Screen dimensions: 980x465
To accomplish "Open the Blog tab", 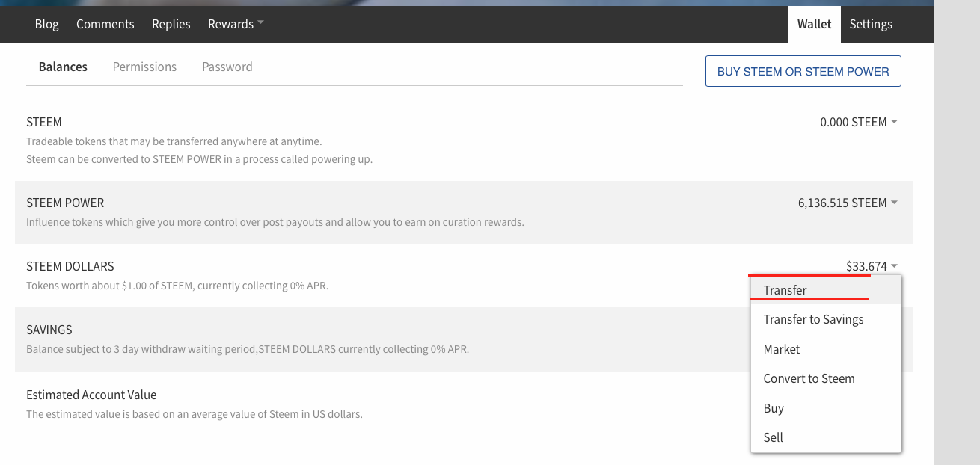I will 46,24.
